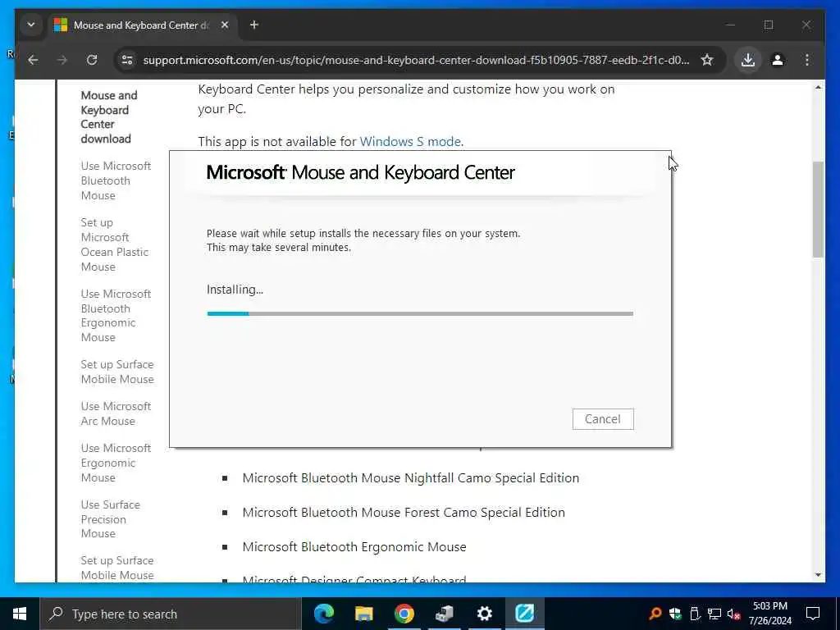Click the page's vertical scrollbar thumb
This screenshot has width=840, height=630.
coord(818,209)
